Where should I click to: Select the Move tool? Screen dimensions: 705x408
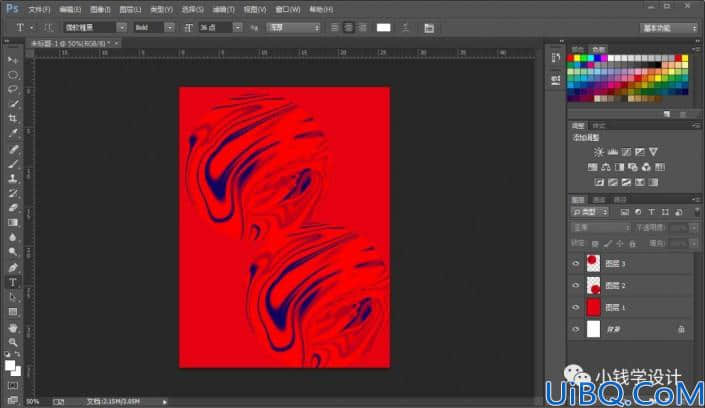[13, 60]
